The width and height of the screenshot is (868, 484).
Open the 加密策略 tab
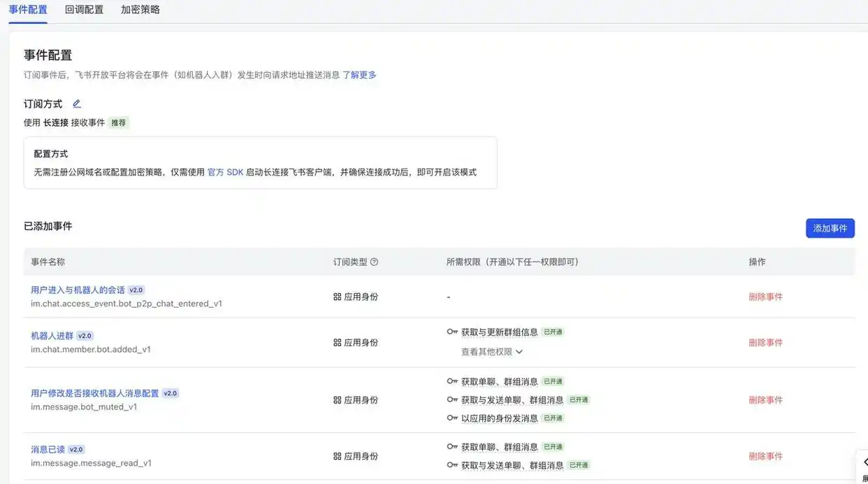(140, 10)
